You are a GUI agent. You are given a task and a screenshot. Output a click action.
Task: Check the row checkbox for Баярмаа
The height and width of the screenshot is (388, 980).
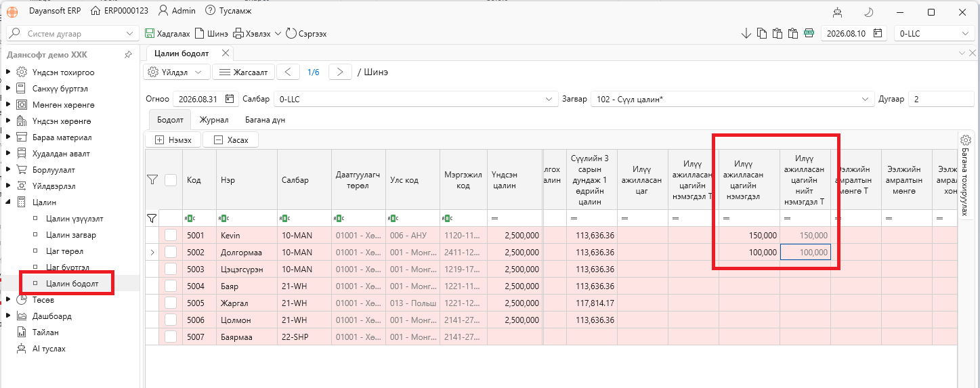point(171,337)
